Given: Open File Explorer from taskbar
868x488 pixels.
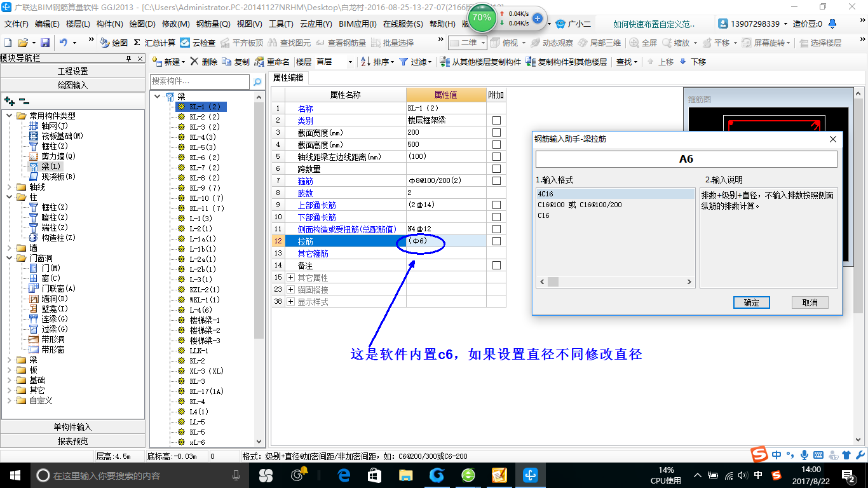Looking at the screenshot, I should point(405,475).
